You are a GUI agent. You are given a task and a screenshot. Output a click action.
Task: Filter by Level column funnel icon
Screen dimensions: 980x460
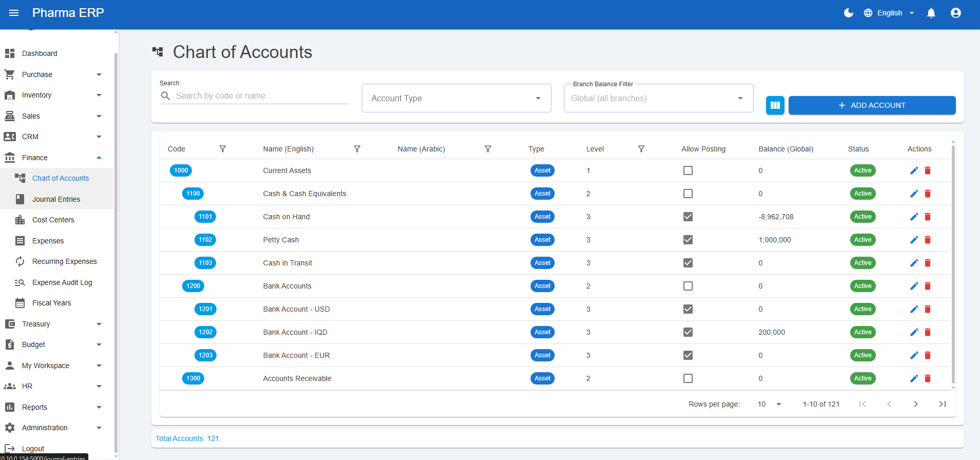pos(641,149)
